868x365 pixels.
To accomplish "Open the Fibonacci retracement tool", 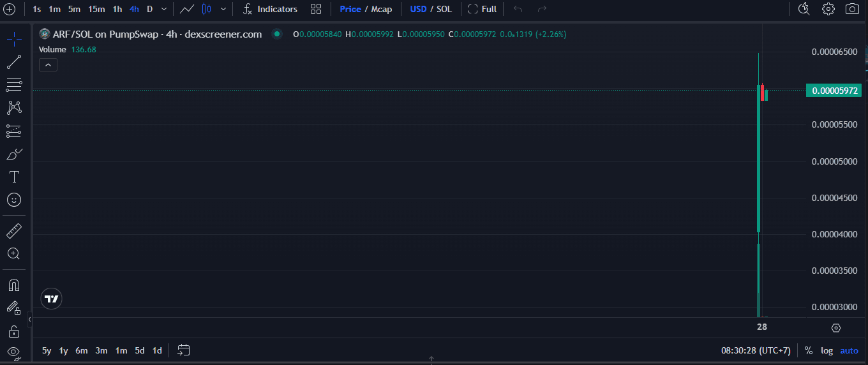I will 14,85.
